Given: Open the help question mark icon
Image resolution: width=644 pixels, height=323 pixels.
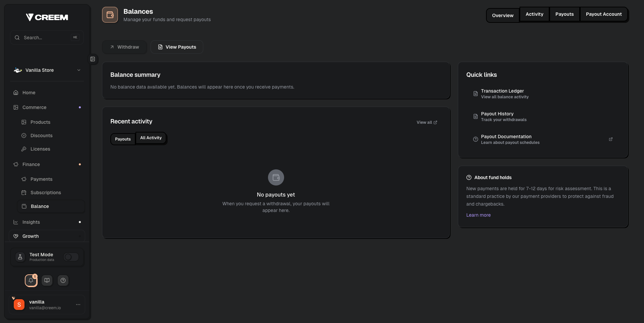Looking at the screenshot, I should pos(63,280).
